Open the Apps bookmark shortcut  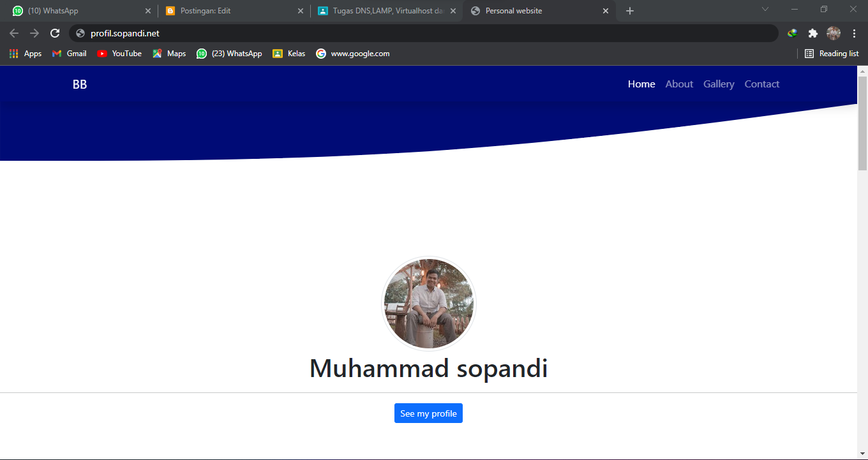point(26,54)
